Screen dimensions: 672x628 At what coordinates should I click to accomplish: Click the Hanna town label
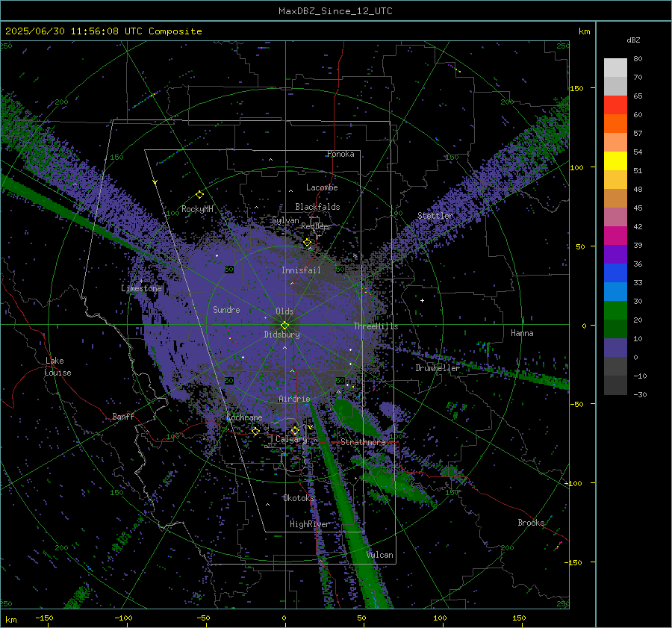522,333
